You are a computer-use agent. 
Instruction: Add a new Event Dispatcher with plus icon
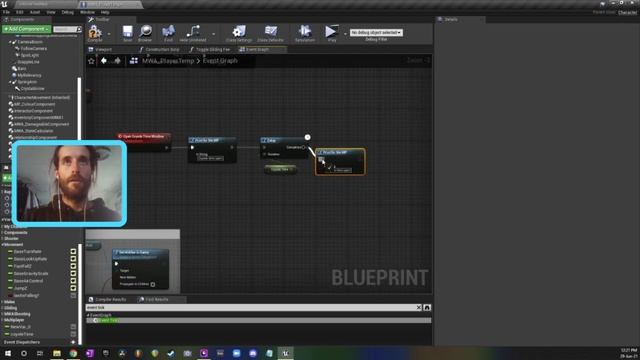pyautogui.click(x=73, y=342)
